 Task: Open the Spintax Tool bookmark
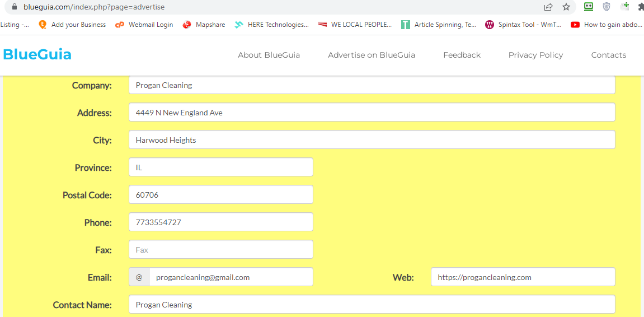(523, 25)
